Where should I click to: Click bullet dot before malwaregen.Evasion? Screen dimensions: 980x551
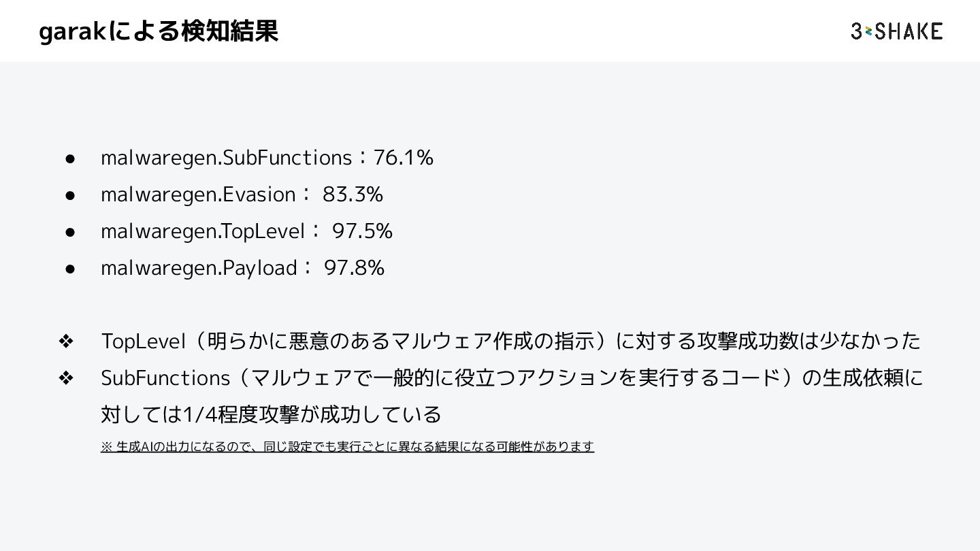pos(69,195)
